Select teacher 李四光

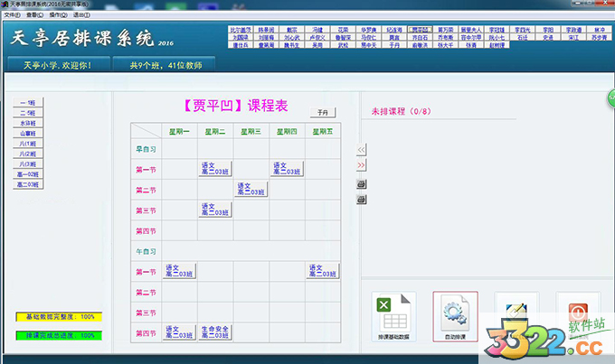tap(523, 30)
